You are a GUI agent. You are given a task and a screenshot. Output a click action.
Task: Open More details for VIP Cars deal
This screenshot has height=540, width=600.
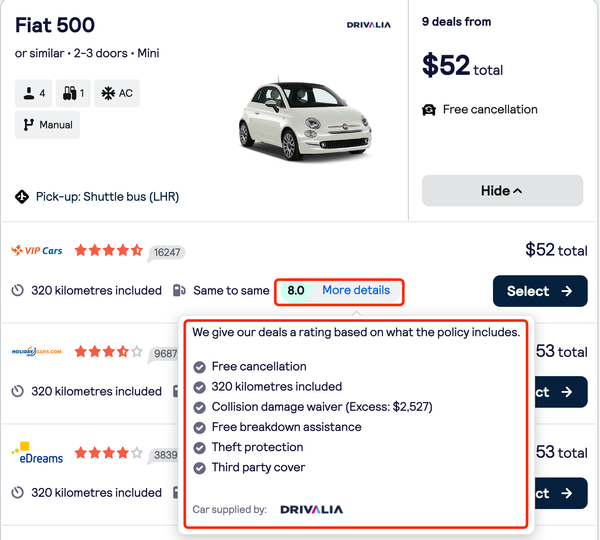click(x=356, y=290)
